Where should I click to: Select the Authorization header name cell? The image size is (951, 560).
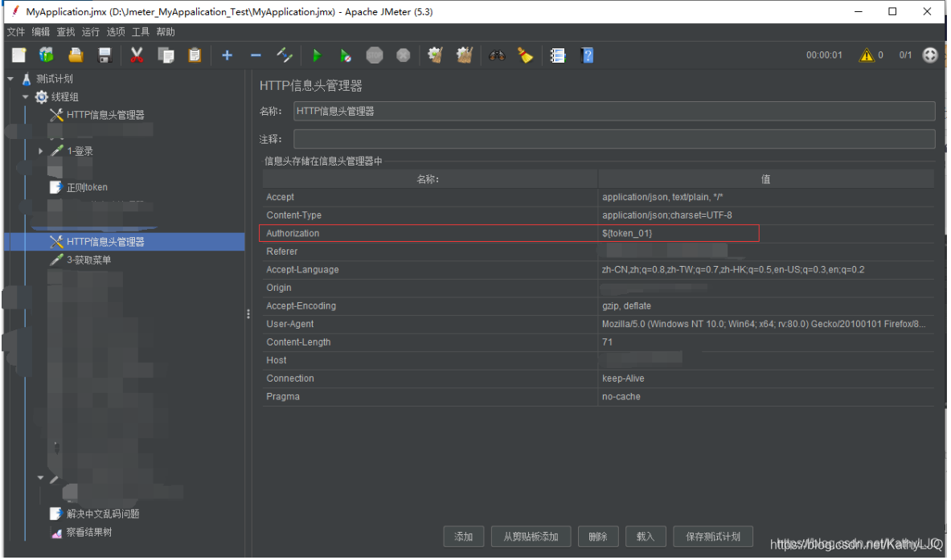point(429,233)
